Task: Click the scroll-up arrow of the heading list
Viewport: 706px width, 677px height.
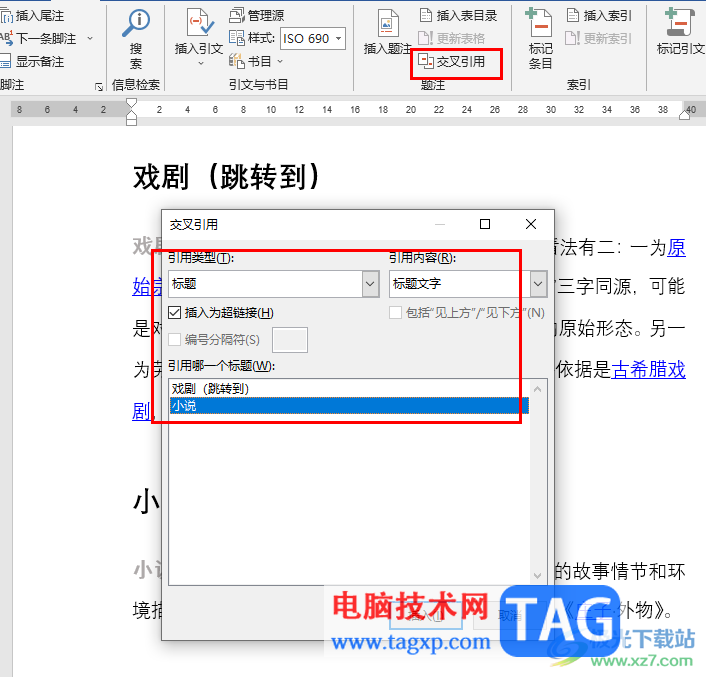Action: tap(538, 388)
